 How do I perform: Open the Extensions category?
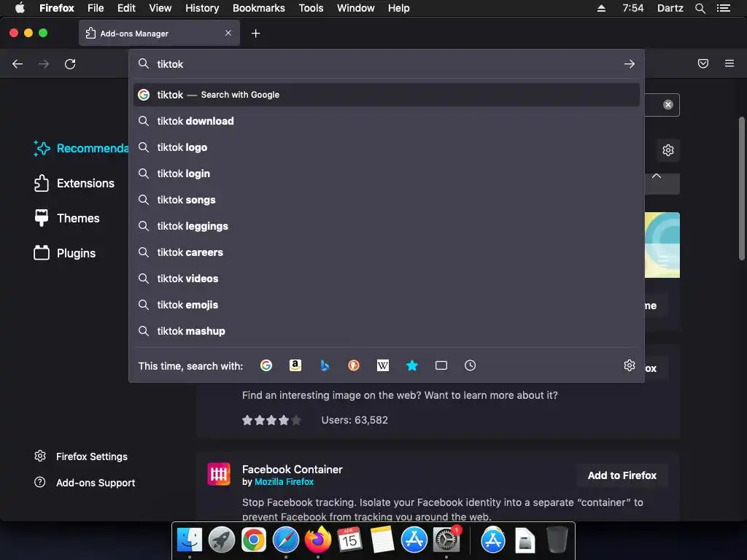coord(74,183)
